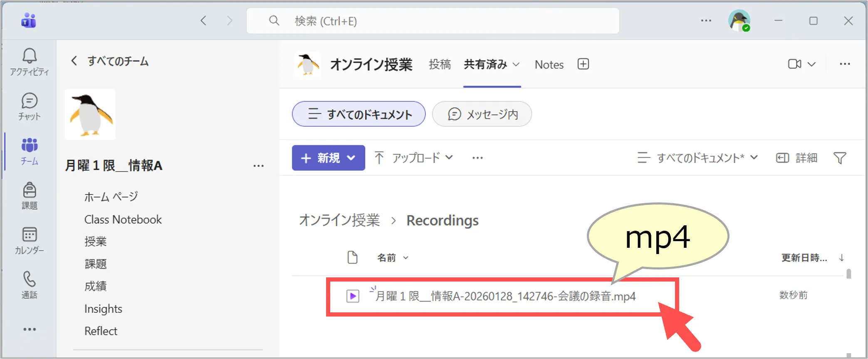This screenshot has width=868, height=359.
Task: Expand the 新規 dropdown button
Action: 328,158
